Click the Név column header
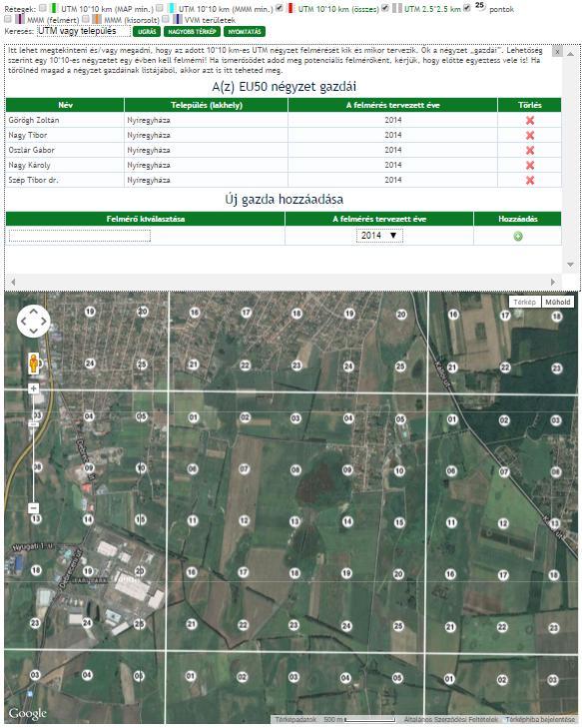This screenshot has width=582, height=728. click(x=65, y=105)
